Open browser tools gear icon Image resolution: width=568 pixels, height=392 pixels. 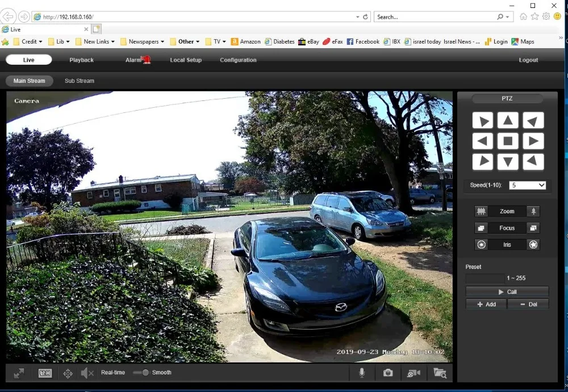coord(546,16)
